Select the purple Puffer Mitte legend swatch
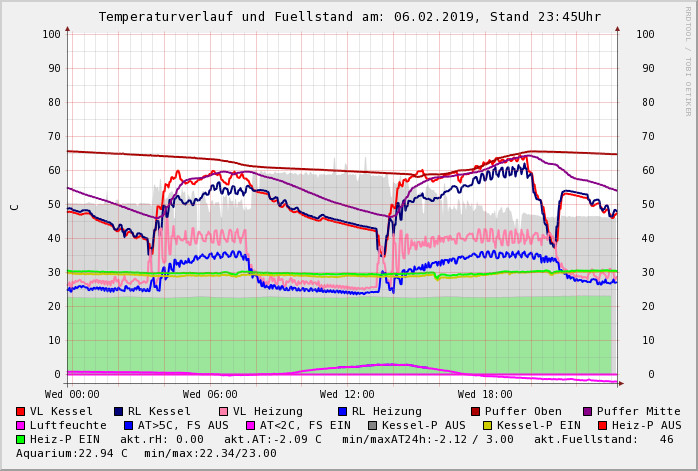The width and height of the screenshot is (698, 471). click(588, 411)
